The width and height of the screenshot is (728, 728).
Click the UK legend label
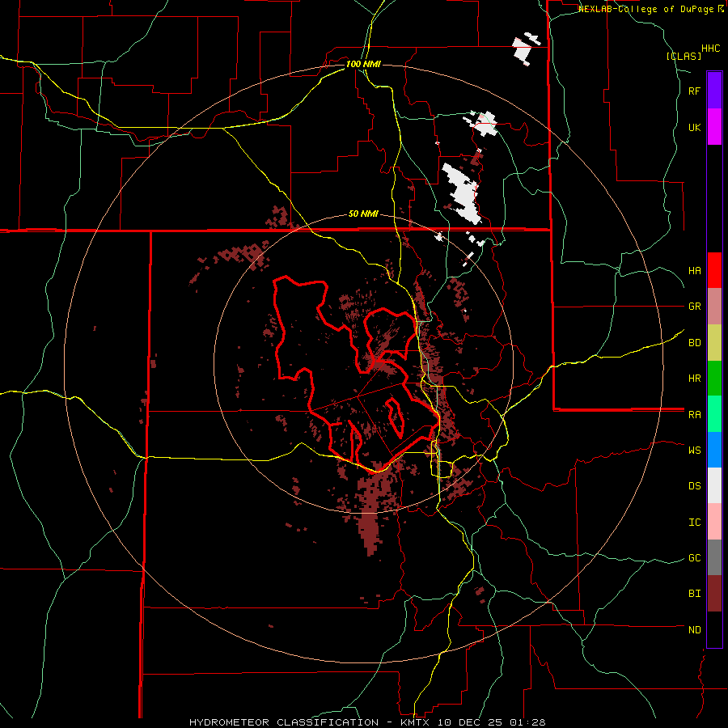tap(695, 127)
